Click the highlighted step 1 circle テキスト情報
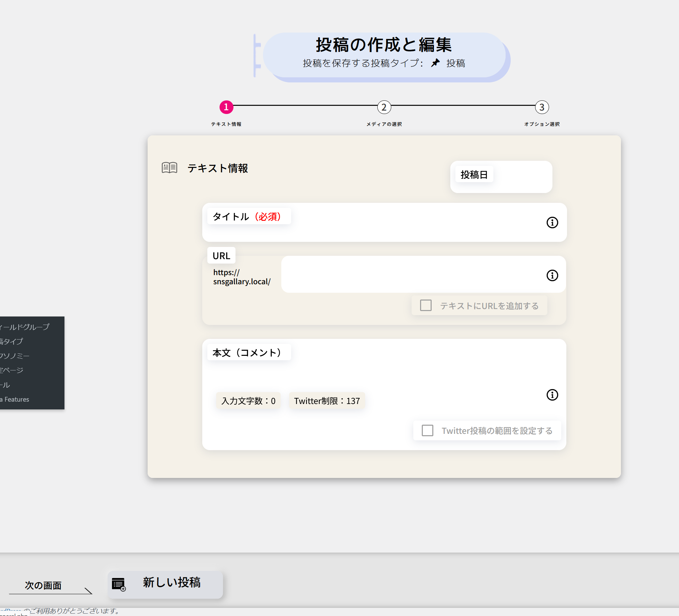The width and height of the screenshot is (679, 616). [x=226, y=107]
